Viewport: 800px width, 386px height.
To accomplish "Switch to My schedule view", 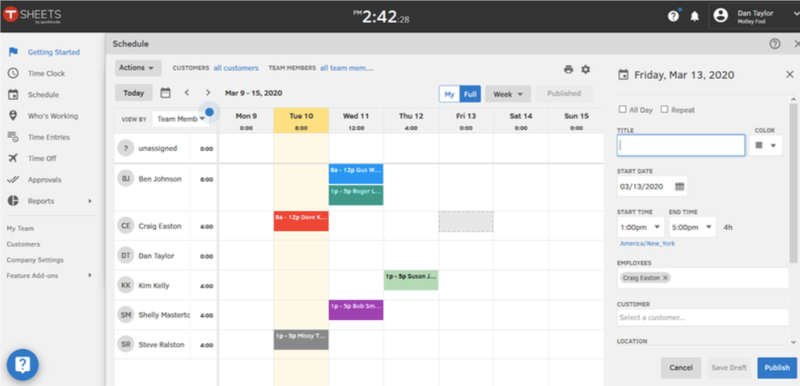I will [449, 94].
